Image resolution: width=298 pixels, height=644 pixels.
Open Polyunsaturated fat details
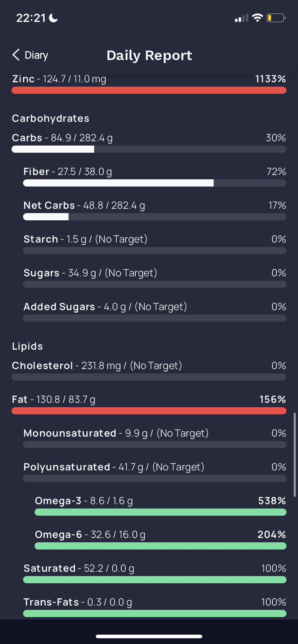pyautogui.click(x=155, y=472)
